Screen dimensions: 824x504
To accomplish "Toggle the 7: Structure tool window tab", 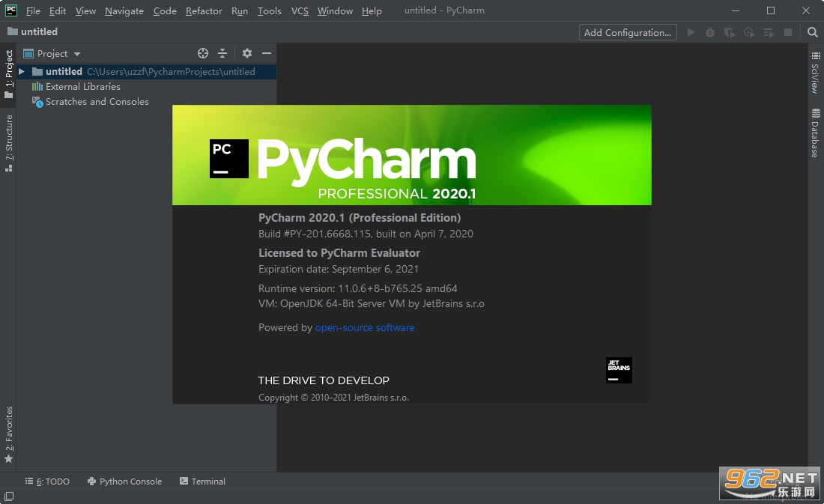I will pos(8,143).
